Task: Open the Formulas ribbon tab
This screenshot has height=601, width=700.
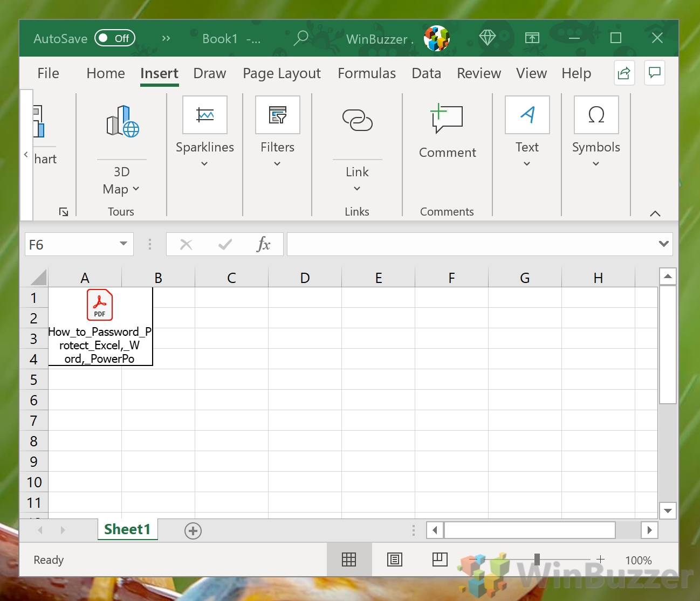Action: [367, 73]
